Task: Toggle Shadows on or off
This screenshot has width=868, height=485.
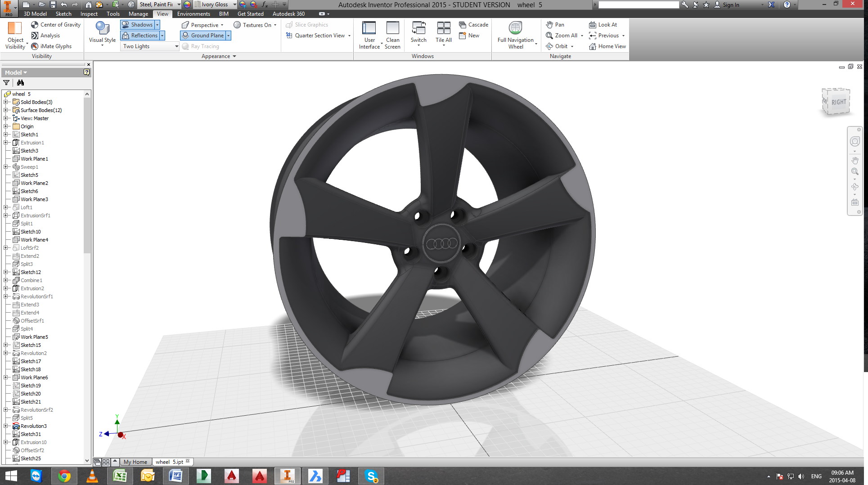Action: click(137, 25)
